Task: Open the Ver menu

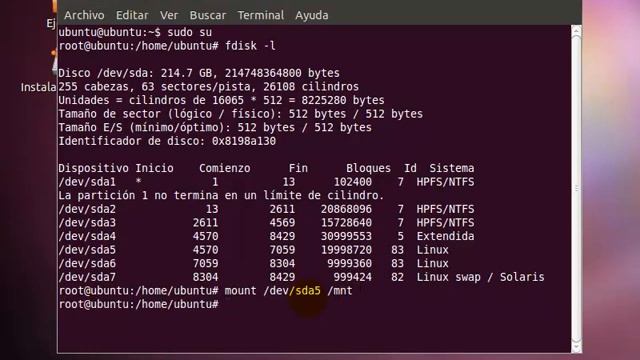Action: pyautogui.click(x=169, y=16)
